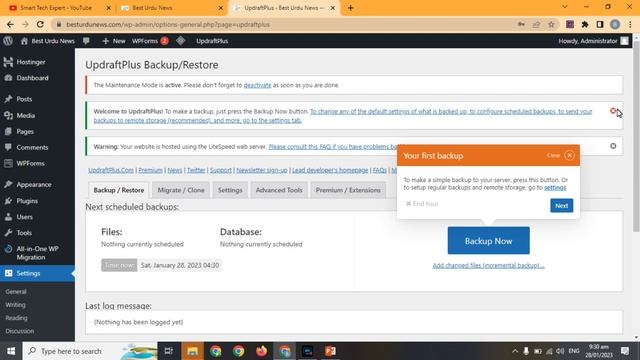Open File Explorer from the taskbar
The width and height of the screenshot is (640, 360).
(192, 351)
